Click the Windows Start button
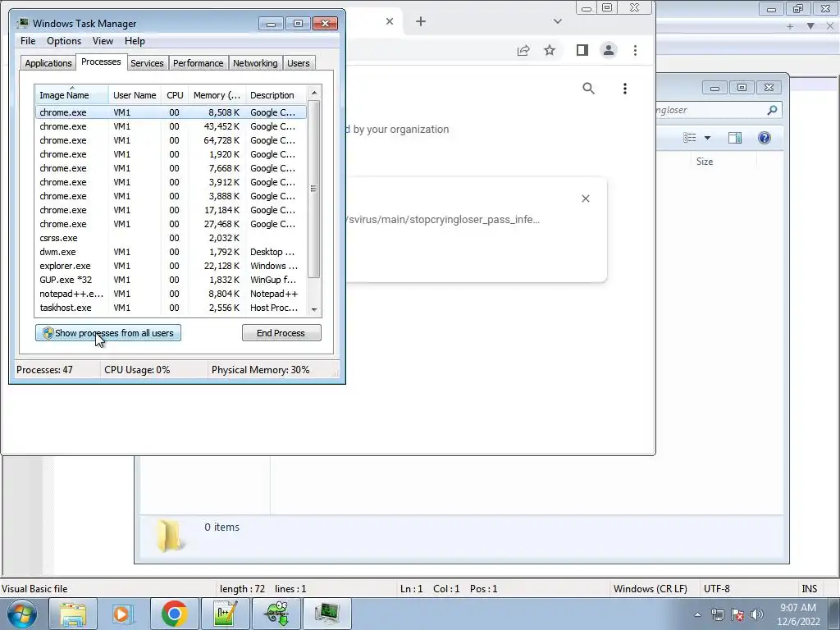Viewport: 840px width, 630px height. point(22,614)
